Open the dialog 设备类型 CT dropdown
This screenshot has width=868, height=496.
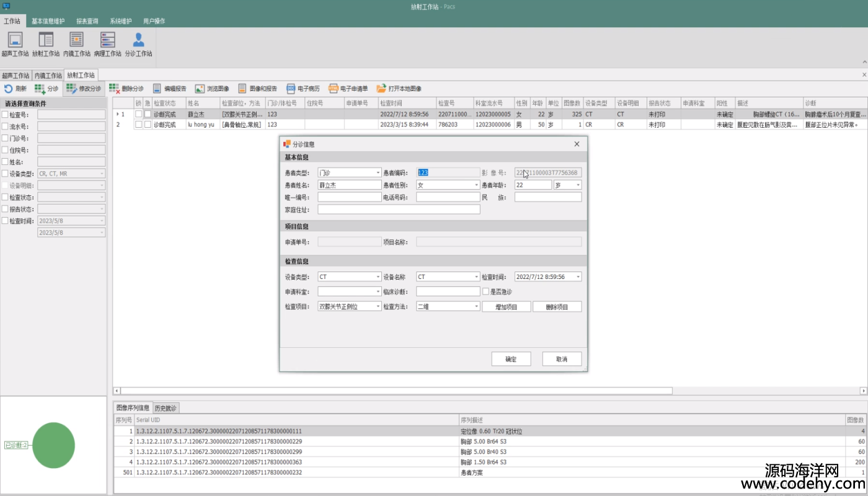(350, 277)
